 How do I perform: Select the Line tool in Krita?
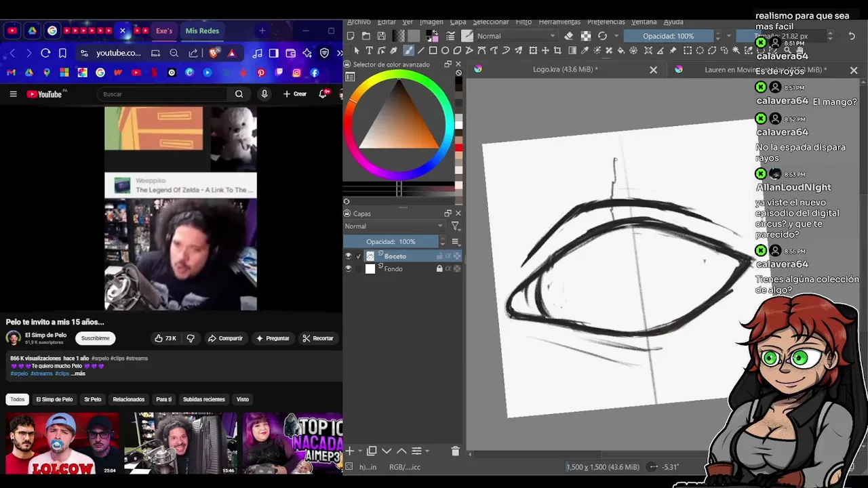pos(420,50)
